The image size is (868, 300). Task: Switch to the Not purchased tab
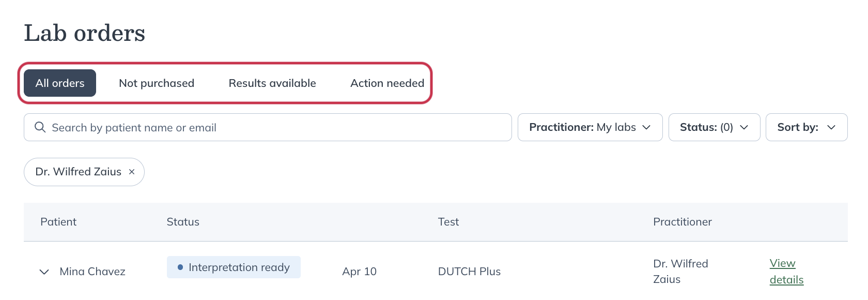tap(157, 83)
